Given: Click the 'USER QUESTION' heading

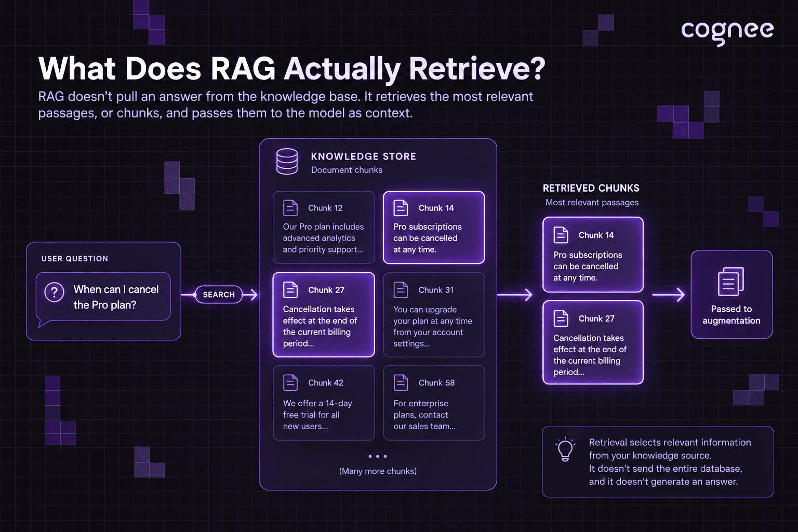Looking at the screenshot, I should pyautogui.click(x=75, y=259).
